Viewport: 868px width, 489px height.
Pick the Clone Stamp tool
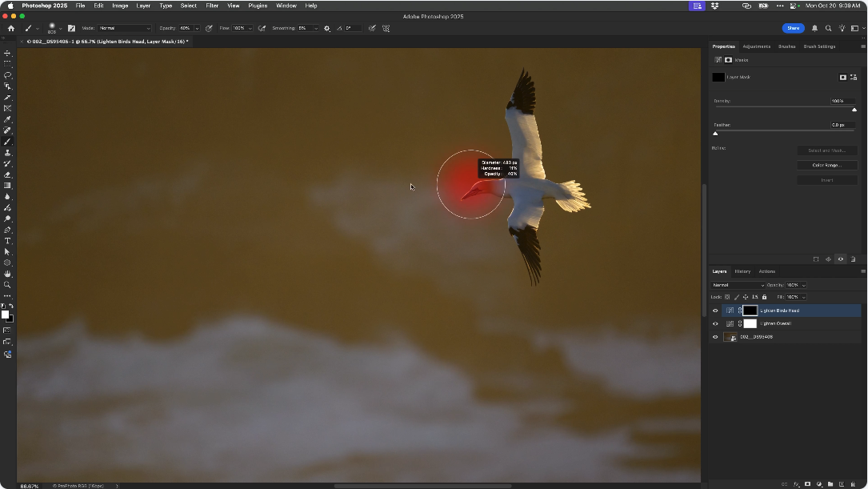pyautogui.click(x=8, y=152)
